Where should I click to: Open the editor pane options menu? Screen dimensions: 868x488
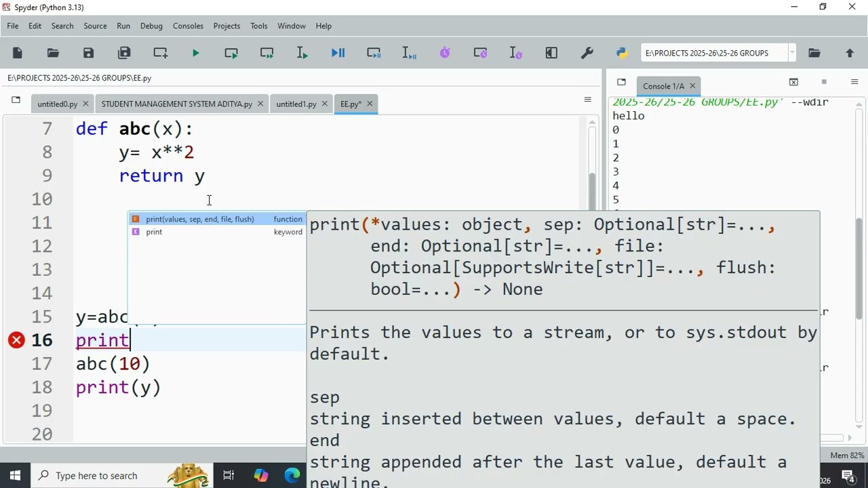click(x=588, y=100)
